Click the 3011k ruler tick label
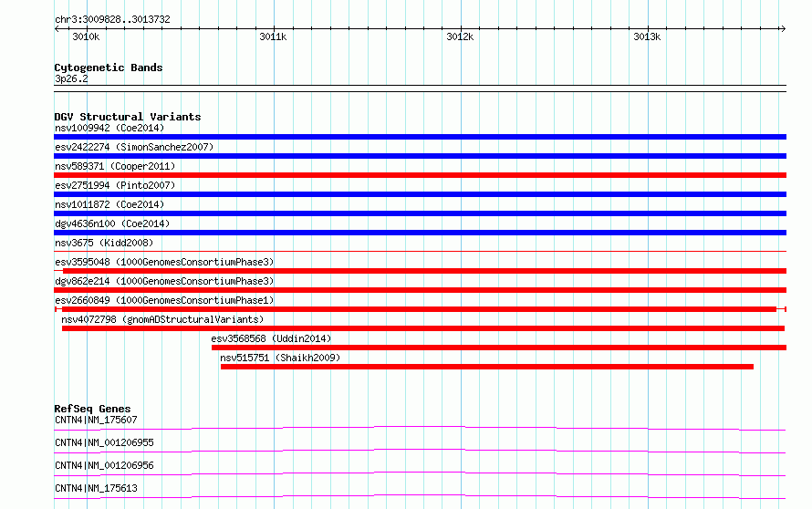 [x=273, y=36]
